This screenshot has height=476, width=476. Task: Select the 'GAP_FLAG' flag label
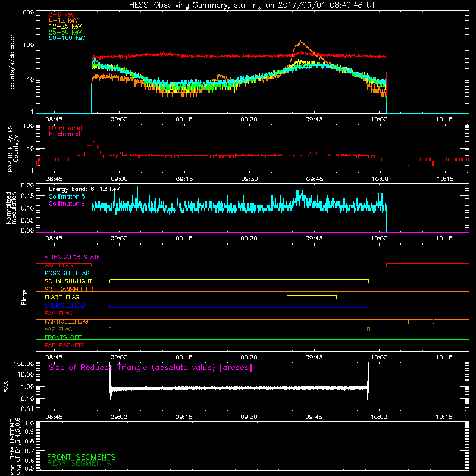tap(58, 265)
